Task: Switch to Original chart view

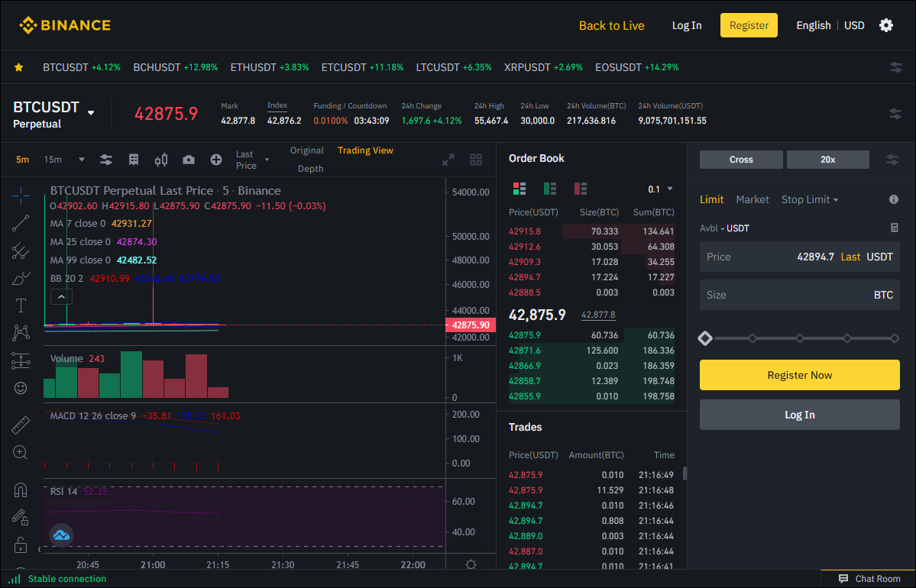Action: coord(306,150)
